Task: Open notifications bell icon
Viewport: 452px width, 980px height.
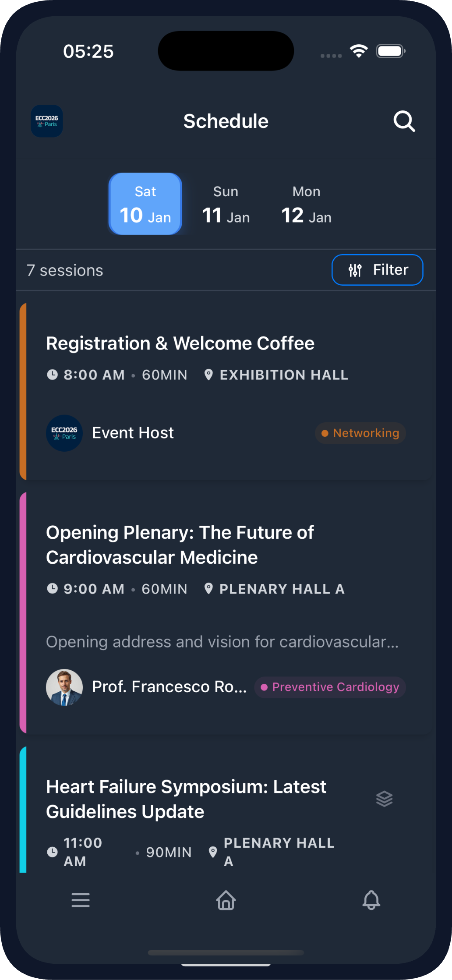Action: pos(371,900)
